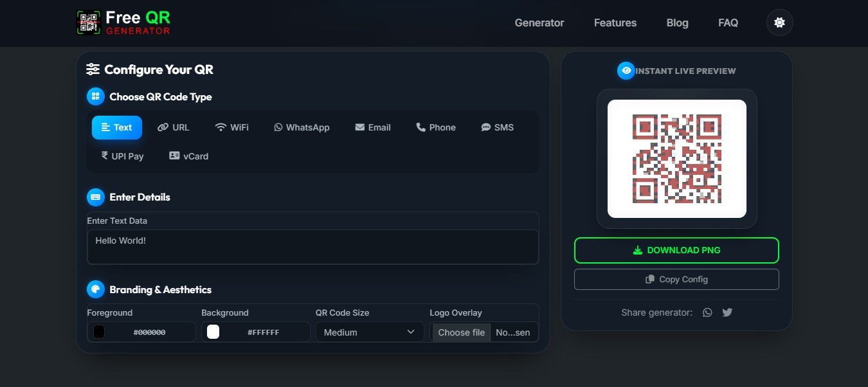868x387 pixels.
Task: Click the DOWNLOAD PNG button
Action: (x=676, y=250)
